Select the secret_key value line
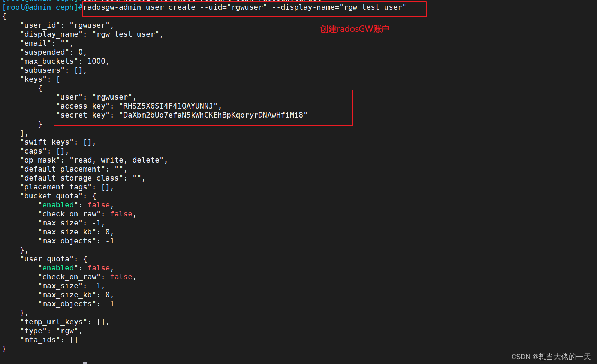This screenshot has width=597, height=364. pyautogui.click(x=182, y=115)
